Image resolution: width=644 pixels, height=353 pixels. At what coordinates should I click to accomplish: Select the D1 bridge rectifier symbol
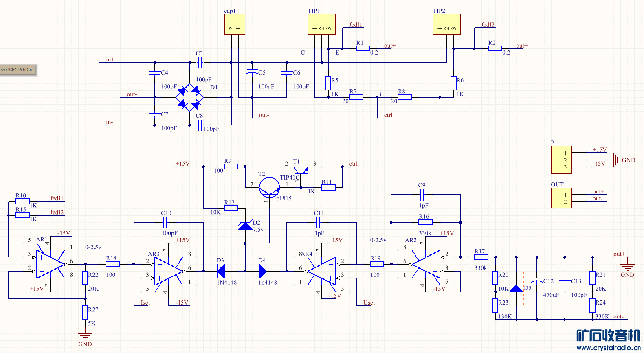[189, 97]
